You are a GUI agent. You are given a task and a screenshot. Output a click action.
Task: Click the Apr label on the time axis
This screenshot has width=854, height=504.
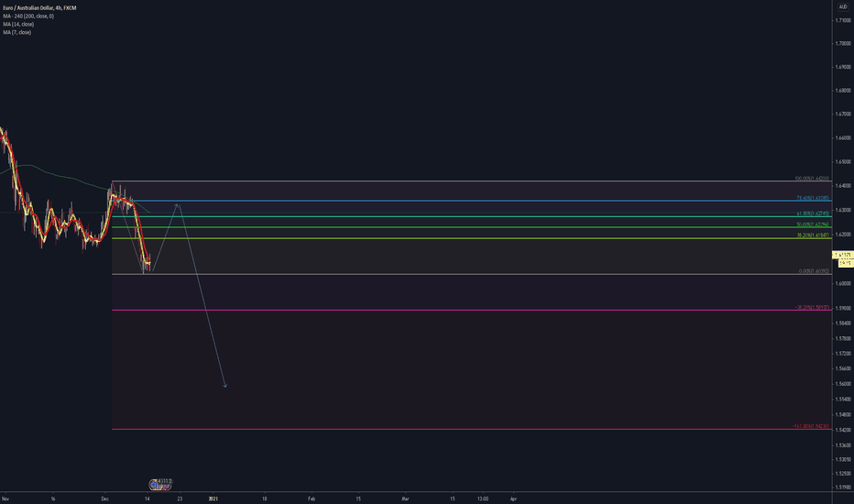pos(513,499)
